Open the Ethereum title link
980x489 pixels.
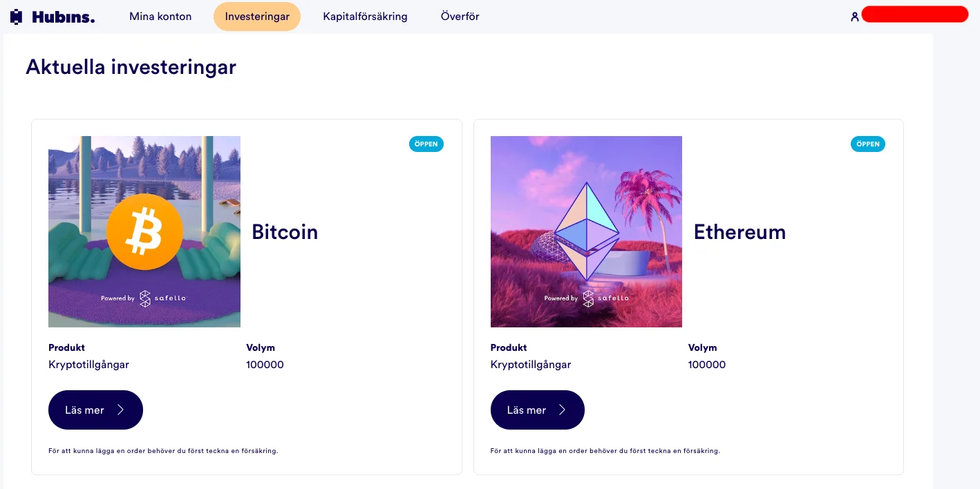[739, 232]
